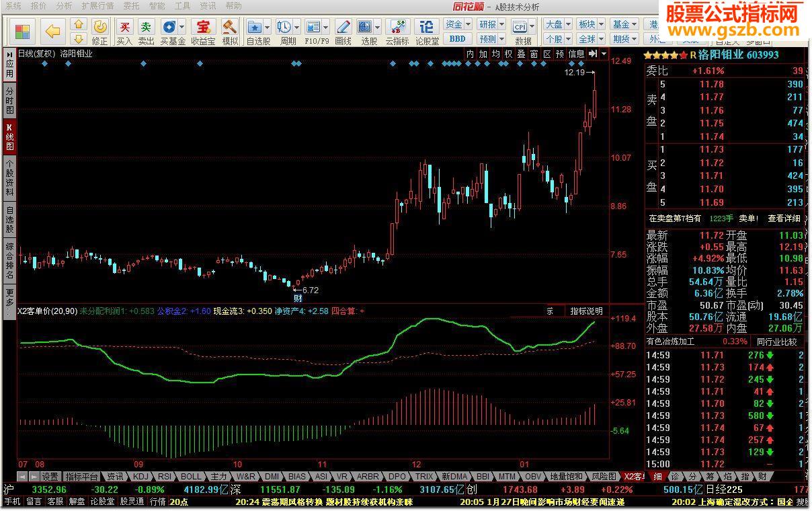Open 综合排名 sidebar tab
This screenshot has height=511, width=812.
coord(9,262)
